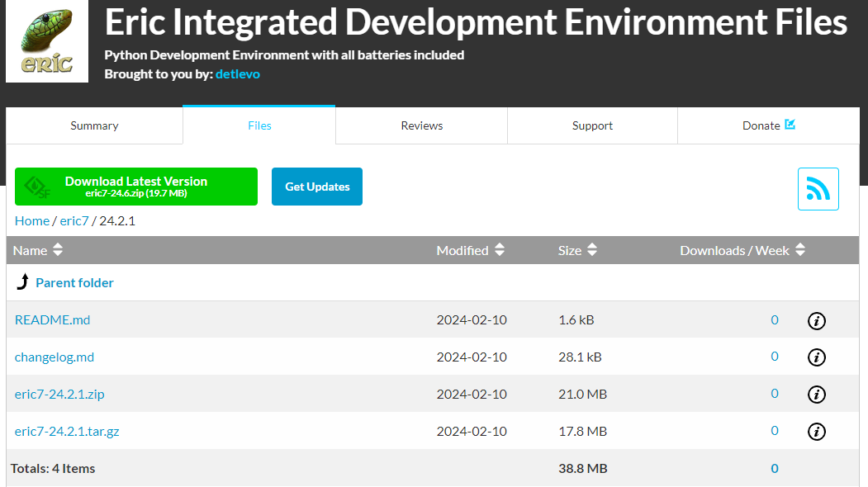Click the page title Eric Integrated Development Environment Files
The width and height of the screenshot is (868, 487).
click(x=476, y=22)
